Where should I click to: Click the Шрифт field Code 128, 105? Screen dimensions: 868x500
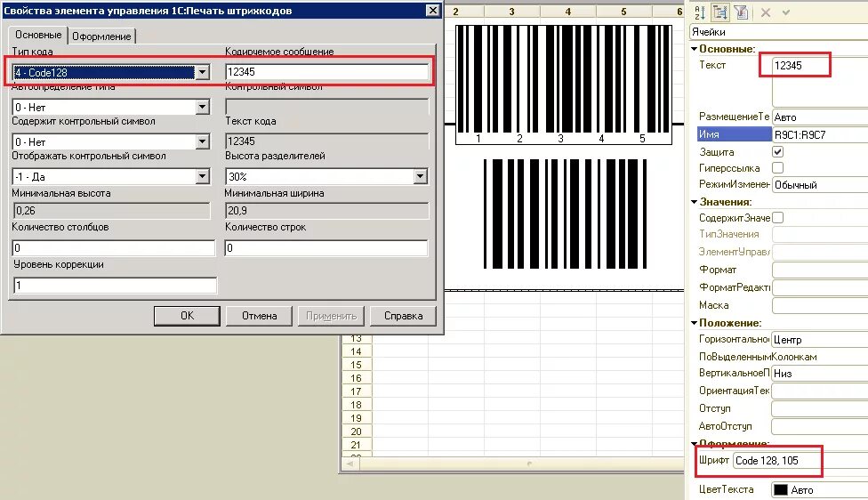(x=800, y=461)
